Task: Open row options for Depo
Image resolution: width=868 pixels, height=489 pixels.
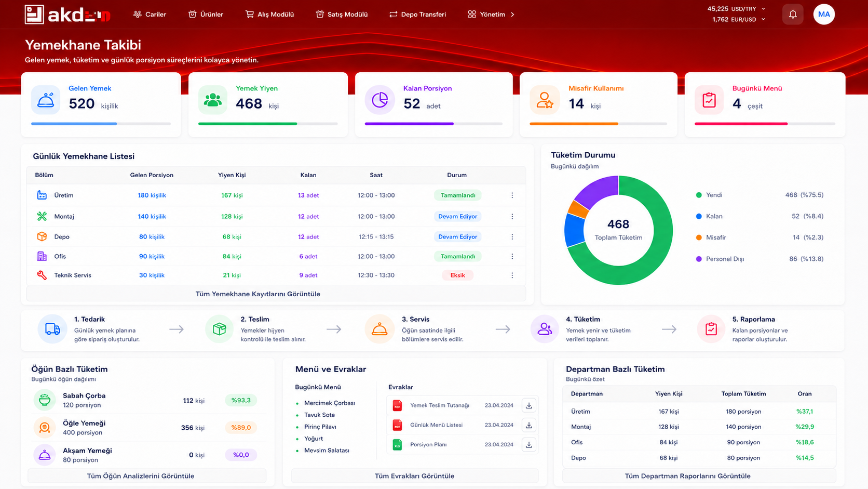Action: (512, 236)
